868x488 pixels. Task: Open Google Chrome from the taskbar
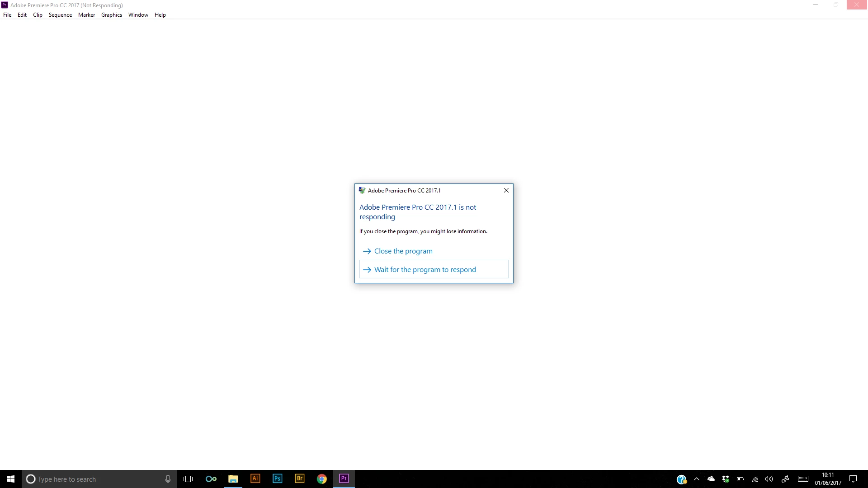(x=321, y=479)
